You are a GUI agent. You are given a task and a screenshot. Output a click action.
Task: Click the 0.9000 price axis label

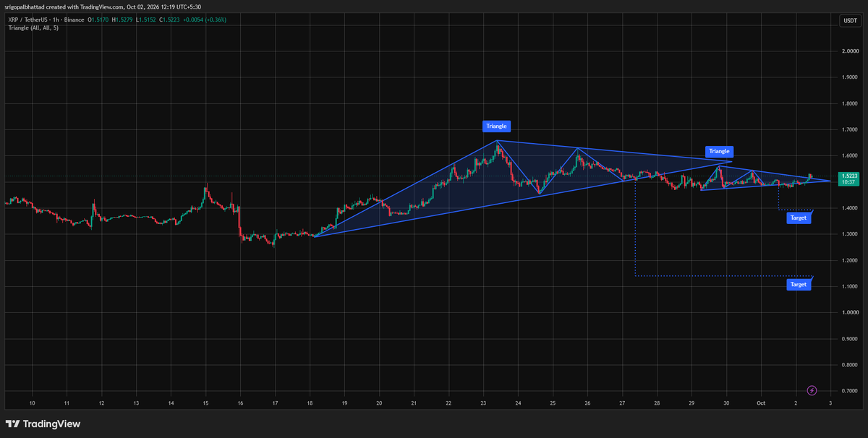click(849, 338)
